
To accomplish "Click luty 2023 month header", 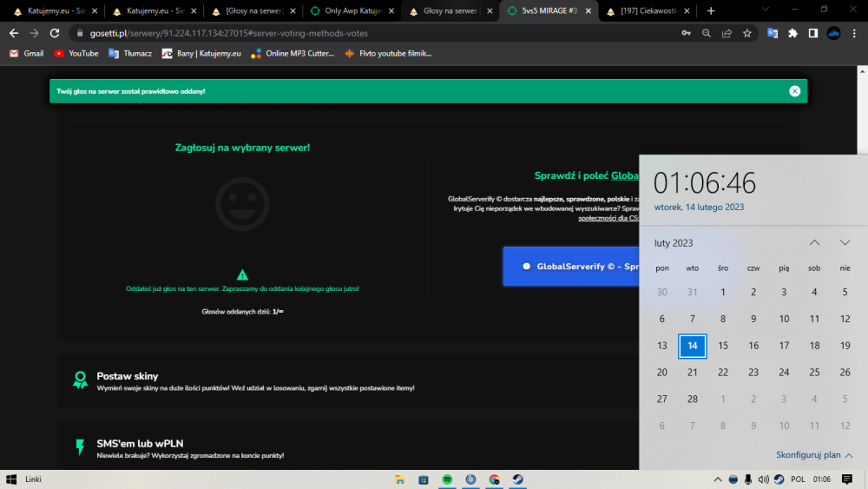I will click(674, 243).
